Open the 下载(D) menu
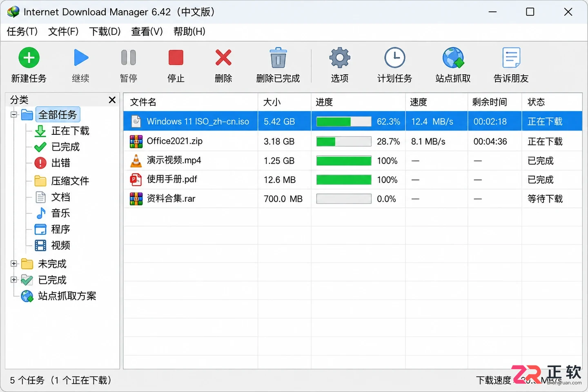588x392 pixels. coord(105,31)
